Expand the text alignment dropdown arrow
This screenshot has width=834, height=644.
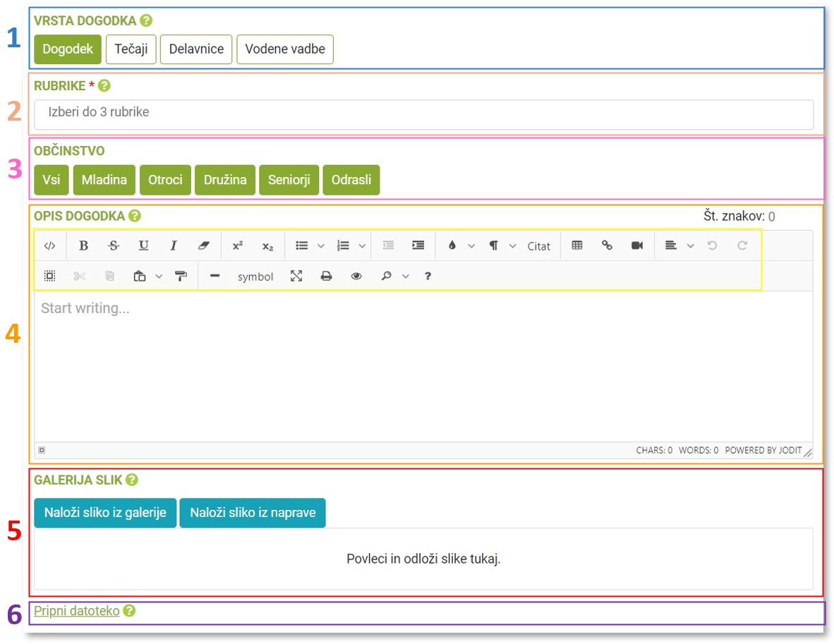pyautogui.click(x=691, y=245)
